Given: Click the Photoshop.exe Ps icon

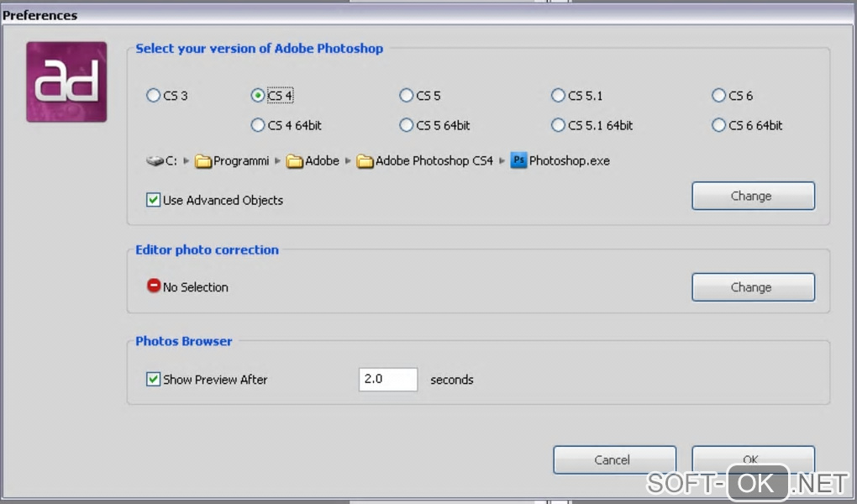Looking at the screenshot, I should [x=518, y=160].
